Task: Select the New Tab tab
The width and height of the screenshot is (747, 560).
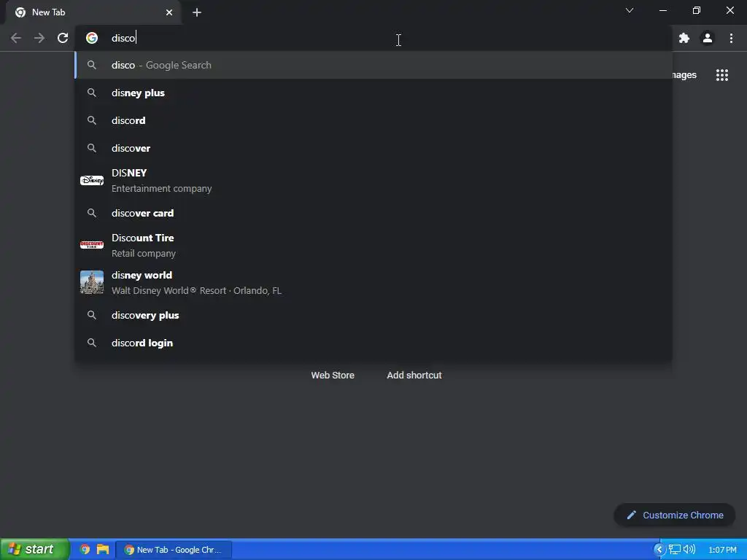Action: (x=93, y=12)
